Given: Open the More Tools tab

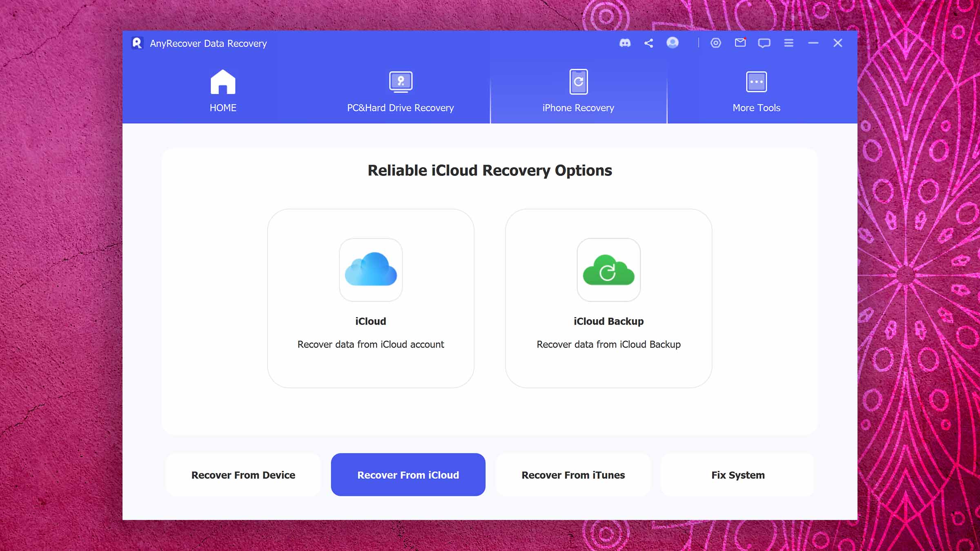Looking at the screenshot, I should [756, 91].
